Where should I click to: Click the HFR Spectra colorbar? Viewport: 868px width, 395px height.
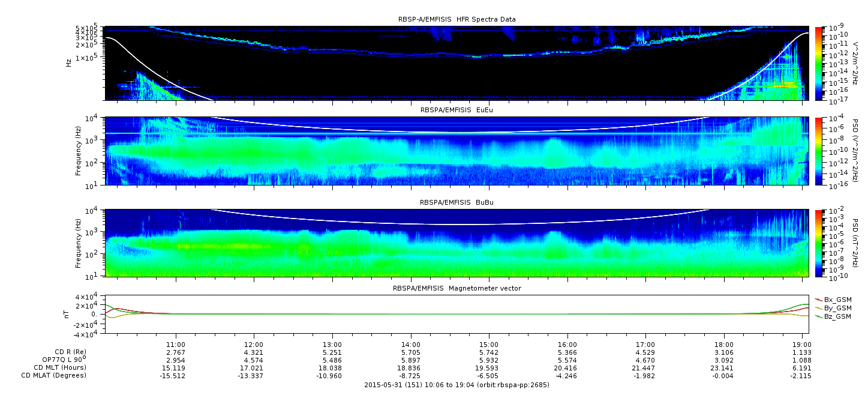819,63
